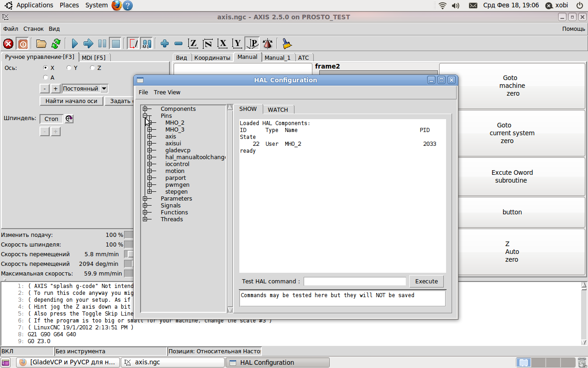588x368 pixels.
Task: Switch to the MDI [F5] tab
Action: (x=94, y=57)
